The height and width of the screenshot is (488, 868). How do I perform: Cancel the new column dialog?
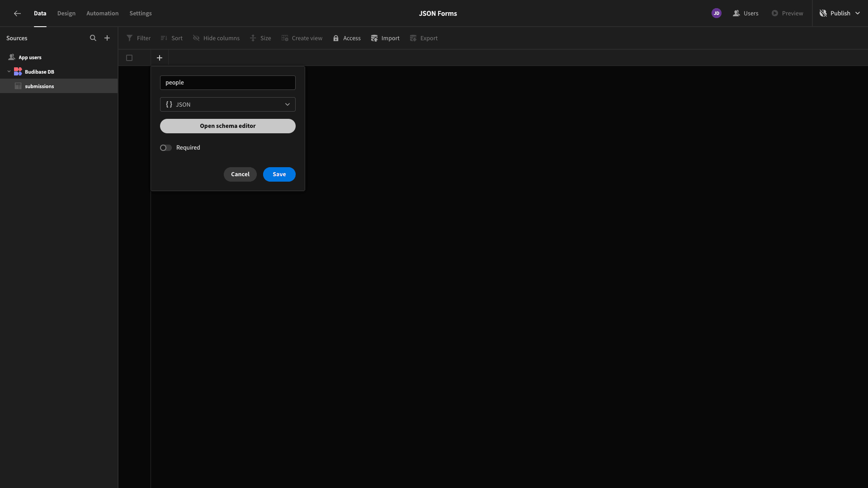[x=240, y=174]
